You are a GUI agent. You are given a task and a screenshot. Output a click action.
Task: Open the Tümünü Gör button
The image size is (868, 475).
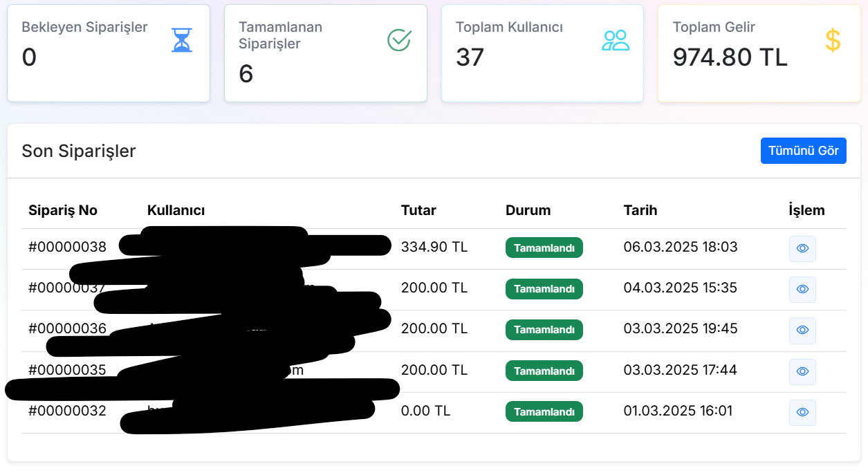804,151
